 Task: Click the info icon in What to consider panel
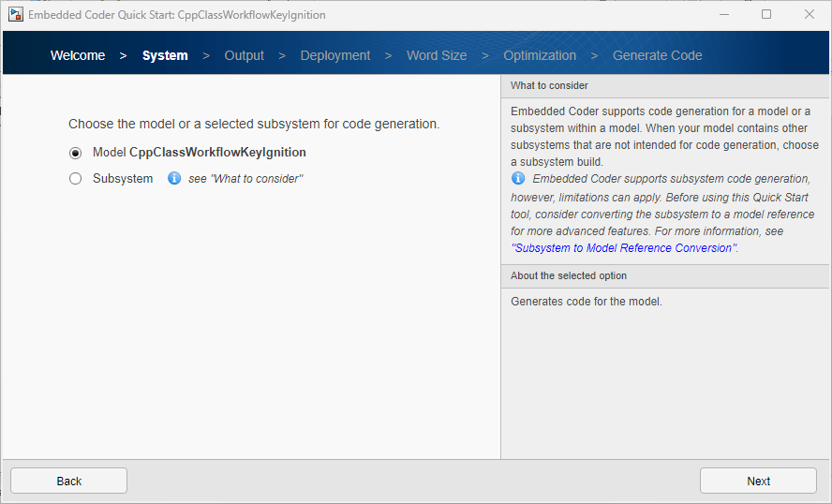coord(518,178)
